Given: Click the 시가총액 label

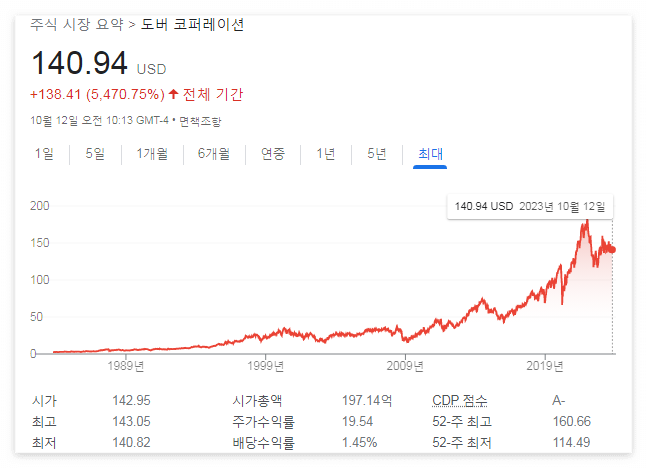Looking at the screenshot, I should click(257, 400).
